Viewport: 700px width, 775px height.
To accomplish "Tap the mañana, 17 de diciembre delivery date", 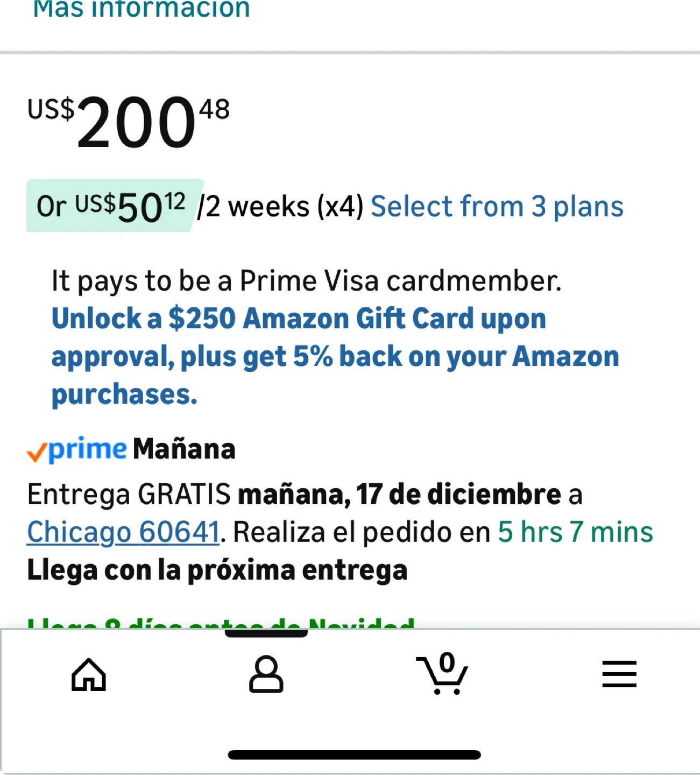I will point(400,495).
